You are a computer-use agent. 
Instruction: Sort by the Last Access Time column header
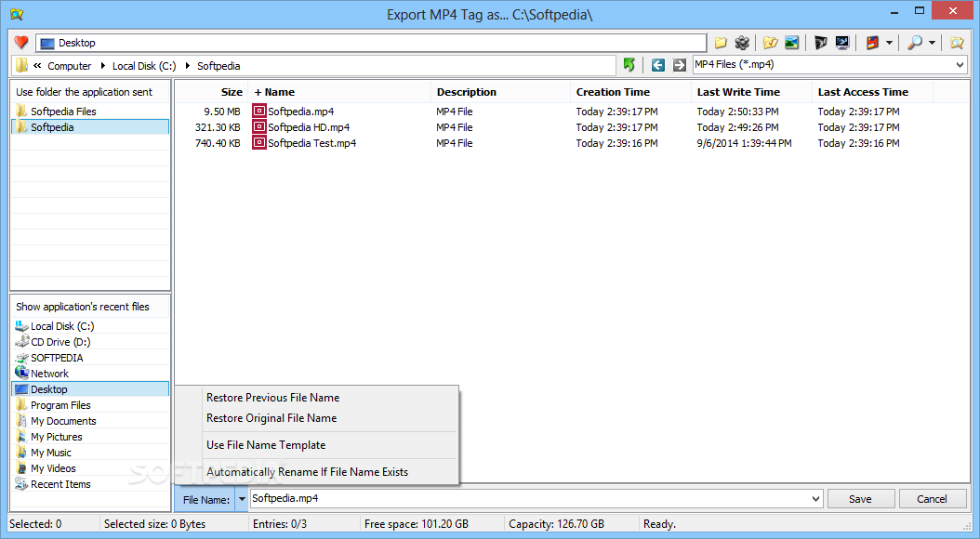coord(872,92)
